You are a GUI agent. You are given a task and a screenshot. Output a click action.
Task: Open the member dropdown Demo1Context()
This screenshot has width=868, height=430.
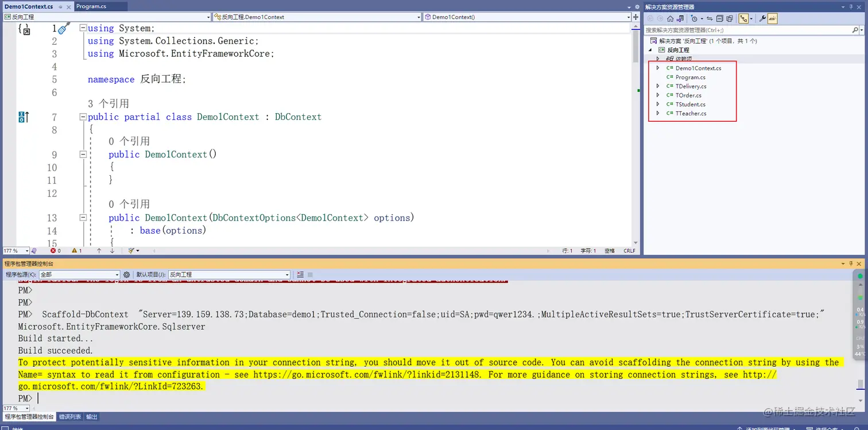click(x=528, y=17)
